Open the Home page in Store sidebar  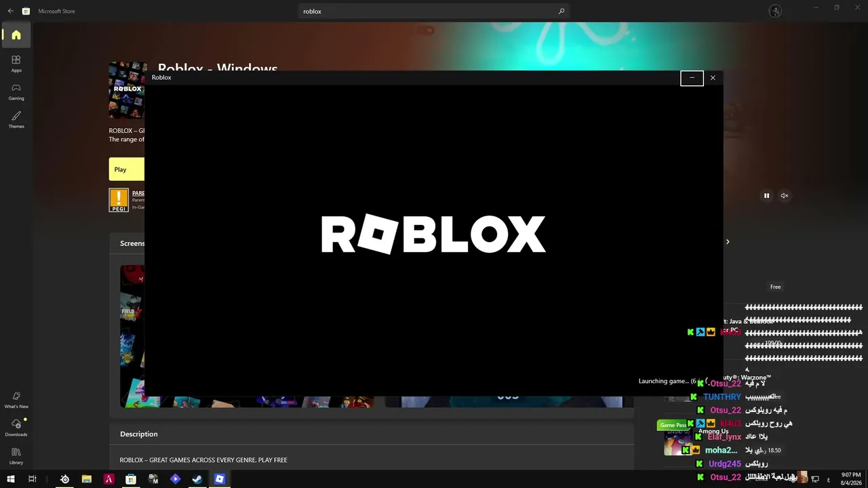click(16, 35)
